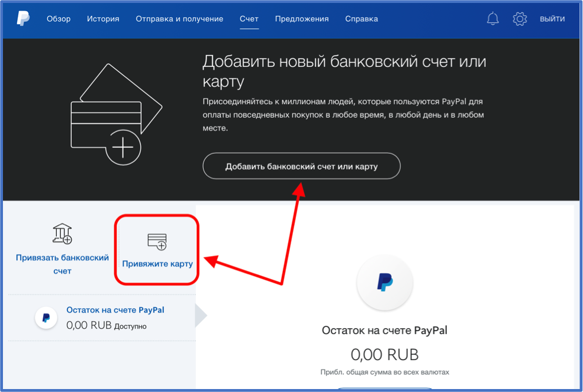Open the История tab
Screen dimensions: 583x392
[x=103, y=19]
